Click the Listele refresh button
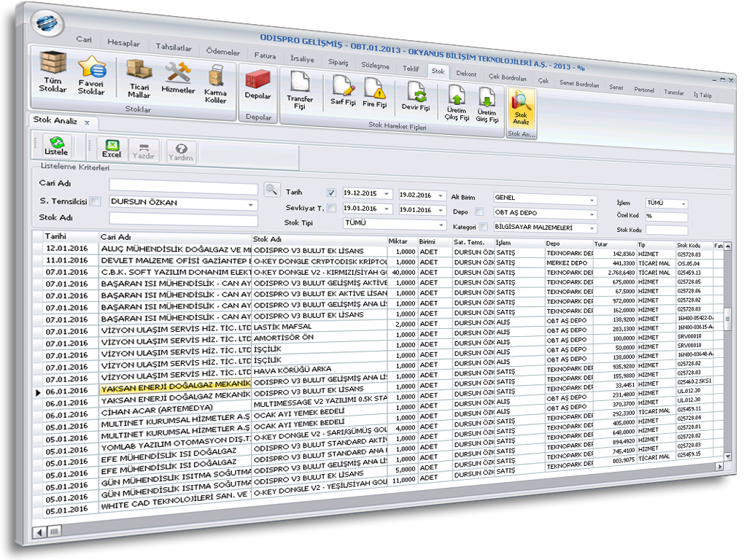The width and height of the screenshot is (747, 560). [x=56, y=146]
